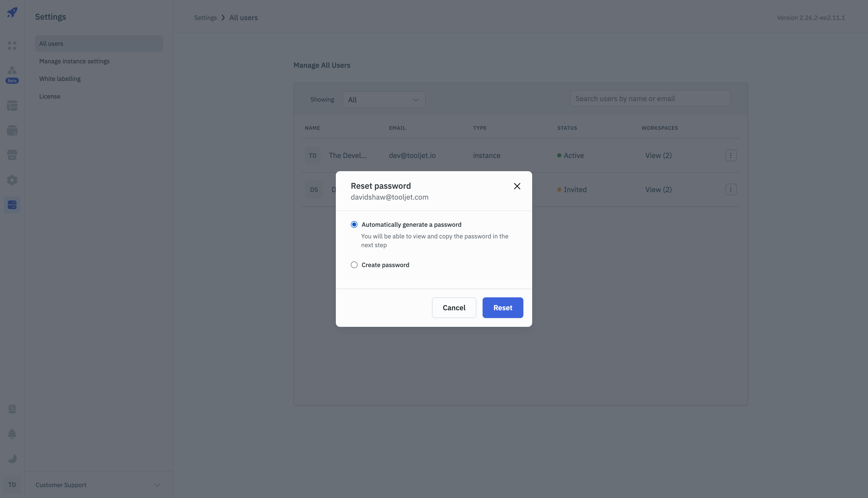Open the database table icon in sidebar
This screenshot has height=498, width=868.
12,106
